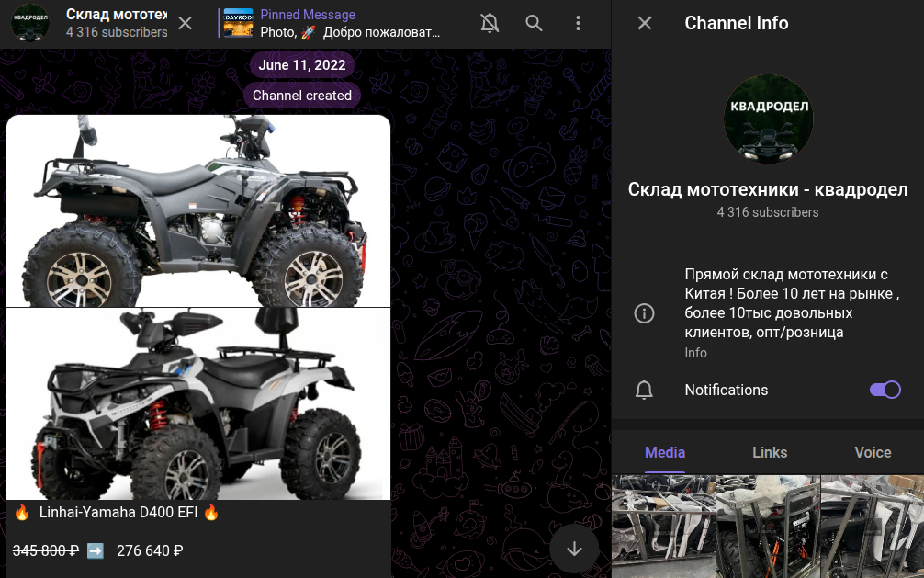This screenshot has width=924, height=578.
Task: Click the scroll-to-bottom arrow button
Action: coord(574,549)
